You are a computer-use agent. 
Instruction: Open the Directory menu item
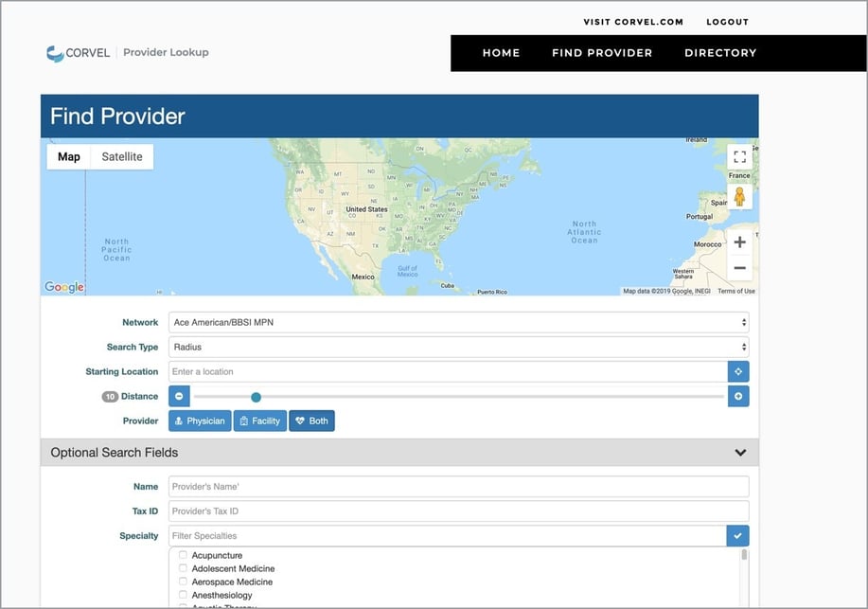pyautogui.click(x=720, y=53)
